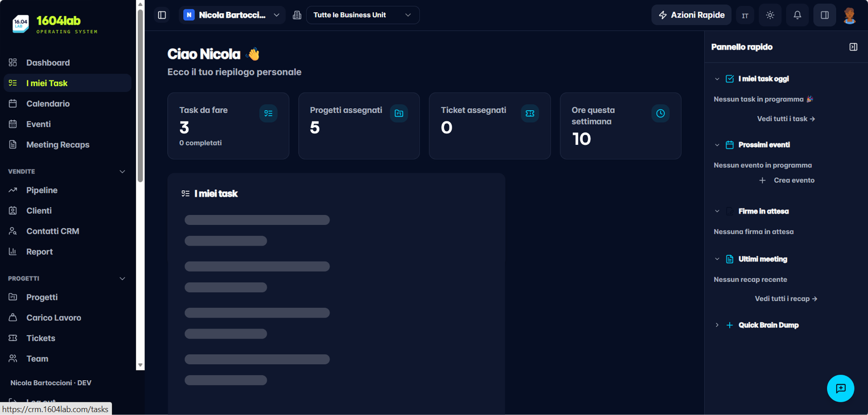Open the Nicola Bartocci workspace dropdown
Image resolution: width=868 pixels, height=415 pixels.
coord(232,15)
